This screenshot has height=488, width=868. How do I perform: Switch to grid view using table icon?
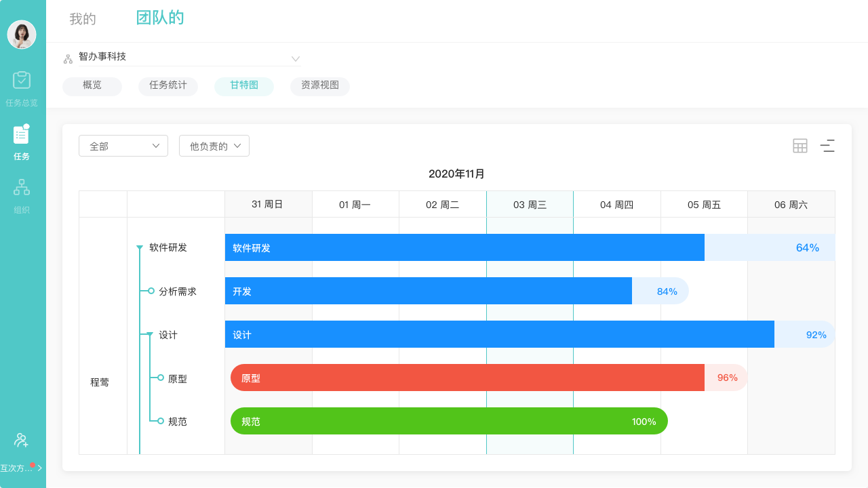tap(800, 145)
